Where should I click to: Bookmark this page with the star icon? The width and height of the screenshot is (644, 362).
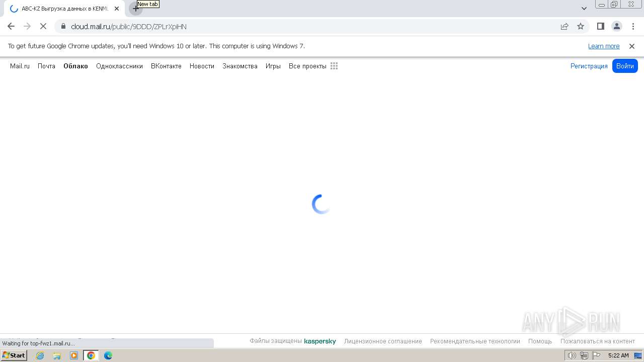coord(581,26)
